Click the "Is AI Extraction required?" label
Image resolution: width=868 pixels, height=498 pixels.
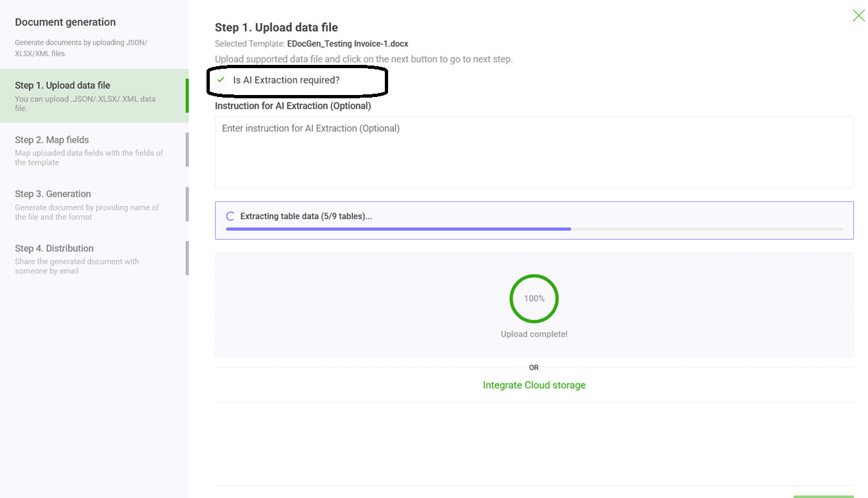(286, 80)
